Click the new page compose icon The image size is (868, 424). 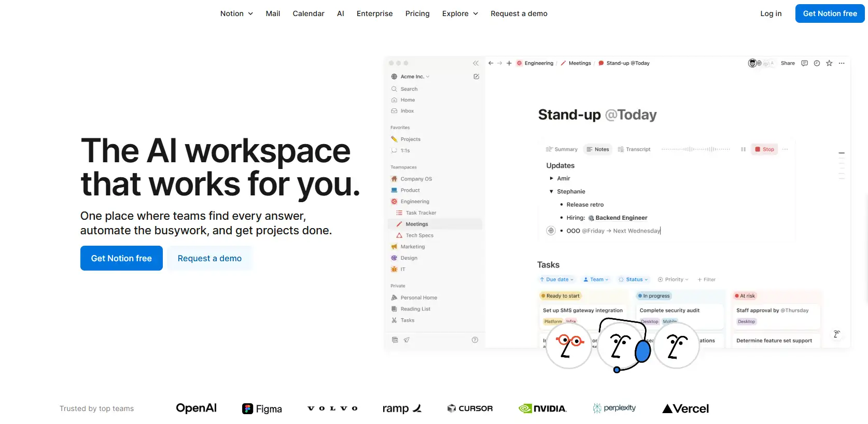click(x=476, y=77)
